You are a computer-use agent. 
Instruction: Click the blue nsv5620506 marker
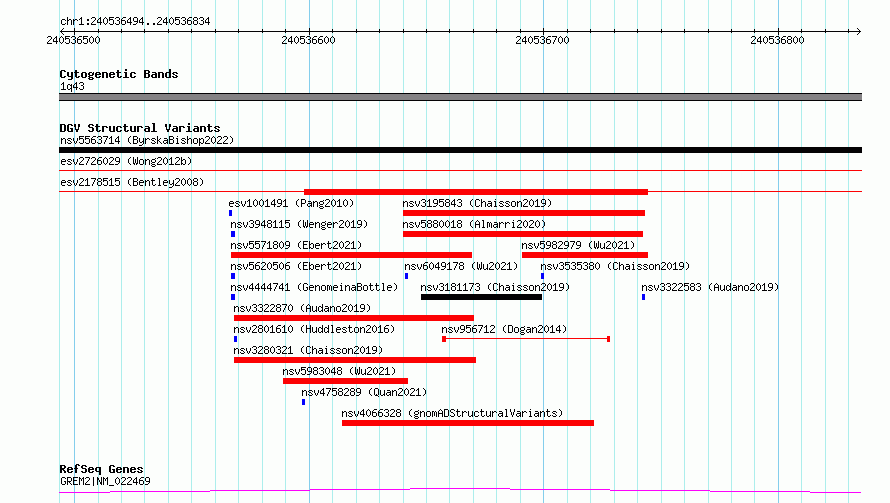click(x=233, y=276)
